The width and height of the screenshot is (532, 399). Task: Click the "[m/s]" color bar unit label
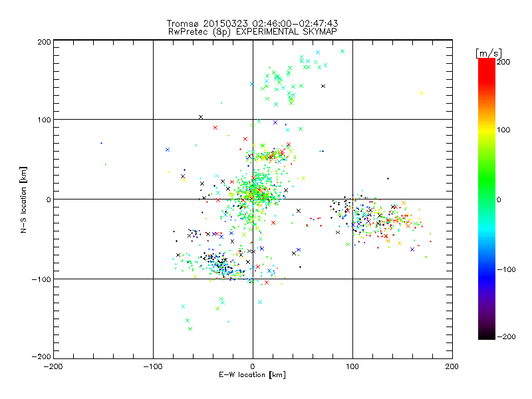pos(489,53)
